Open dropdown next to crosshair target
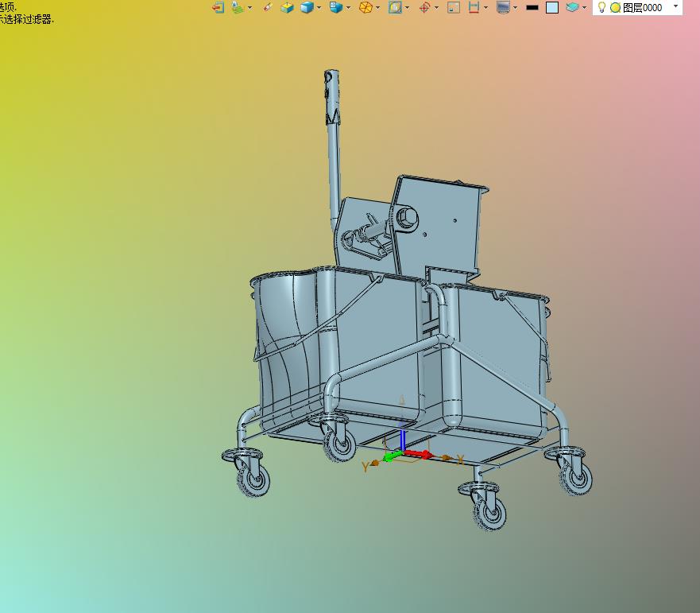 pos(436,8)
